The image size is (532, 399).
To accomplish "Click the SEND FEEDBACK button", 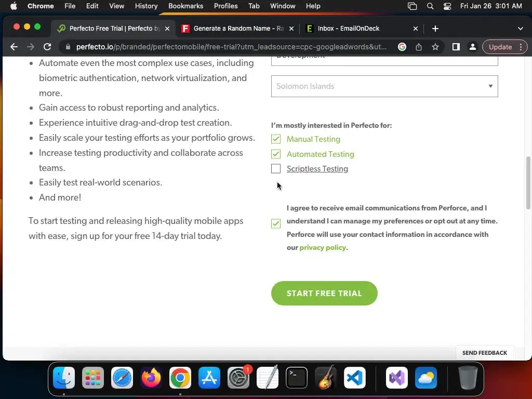I will click(x=485, y=353).
